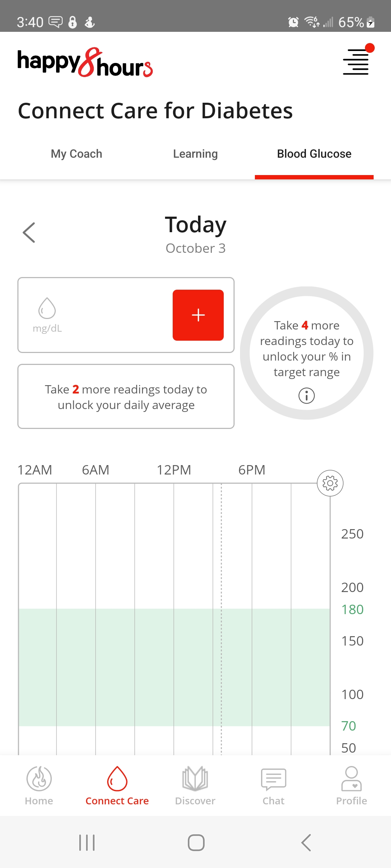The height and width of the screenshot is (868, 391).
Task: Tap the red plus add-reading button
Action: click(x=198, y=315)
